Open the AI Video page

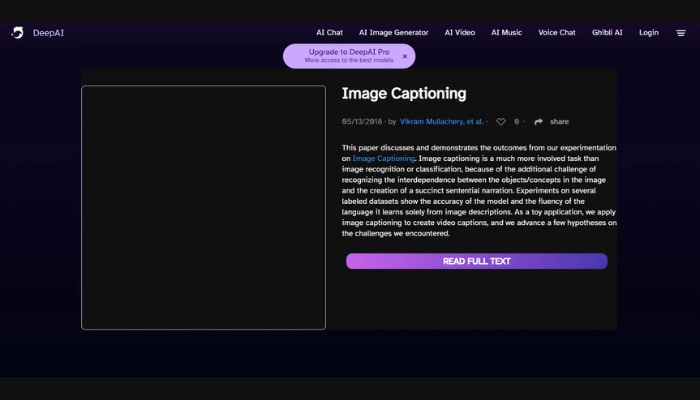click(459, 33)
